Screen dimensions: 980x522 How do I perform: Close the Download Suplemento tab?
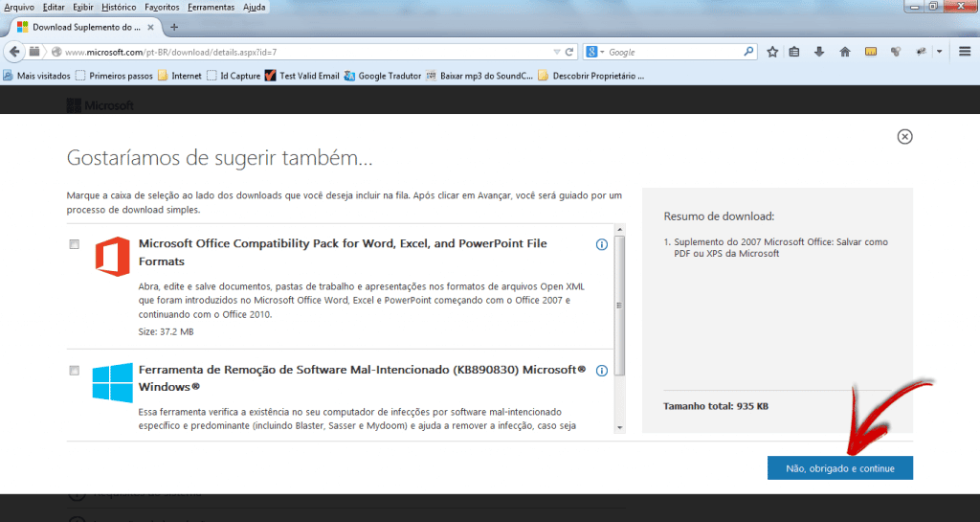(150, 27)
